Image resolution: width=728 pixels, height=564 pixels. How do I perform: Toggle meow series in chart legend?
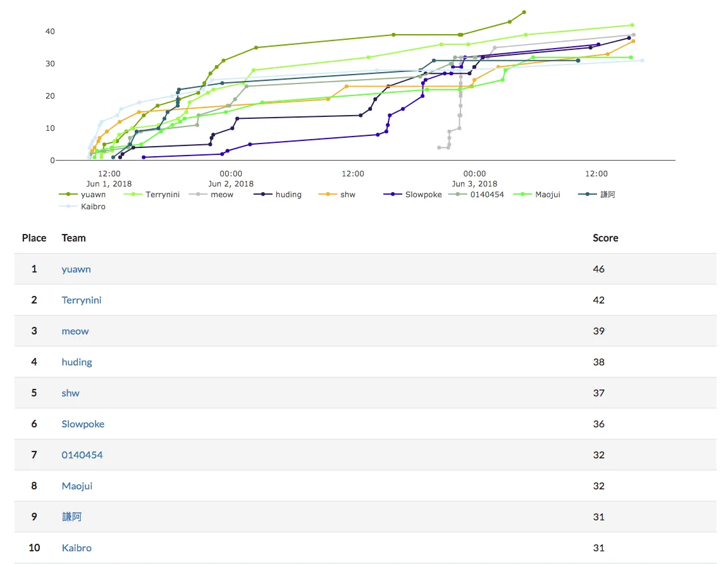(x=211, y=195)
